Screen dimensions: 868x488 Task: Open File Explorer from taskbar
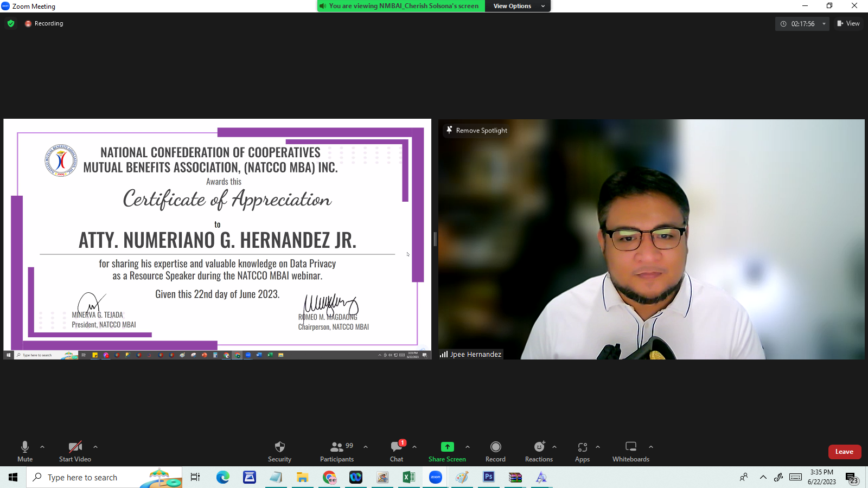coord(302,477)
